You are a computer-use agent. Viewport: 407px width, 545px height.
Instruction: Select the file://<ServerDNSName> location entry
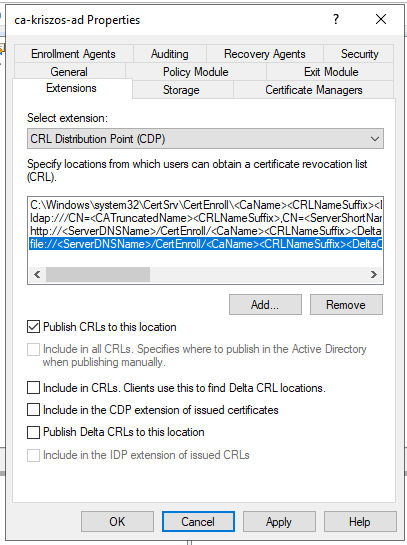pos(205,244)
